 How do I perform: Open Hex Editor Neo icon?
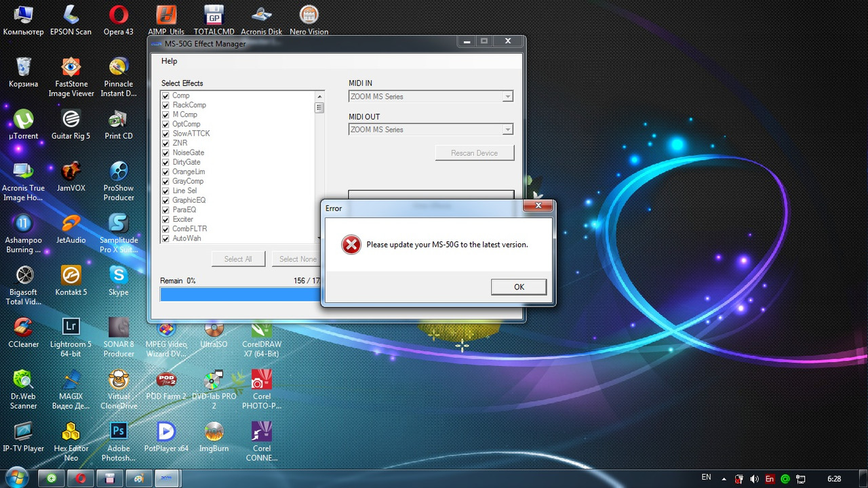(71, 442)
